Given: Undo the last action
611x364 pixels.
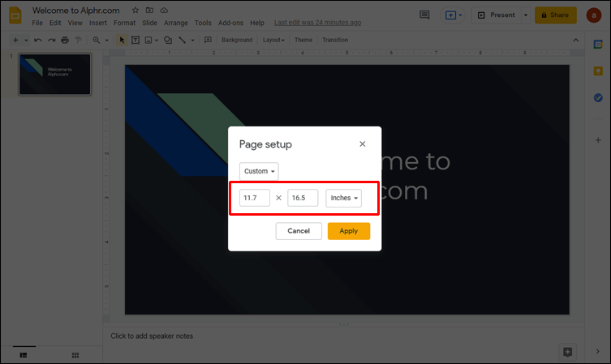Looking at the screenshot, I should pyautogui.click(x=38, y=40).
